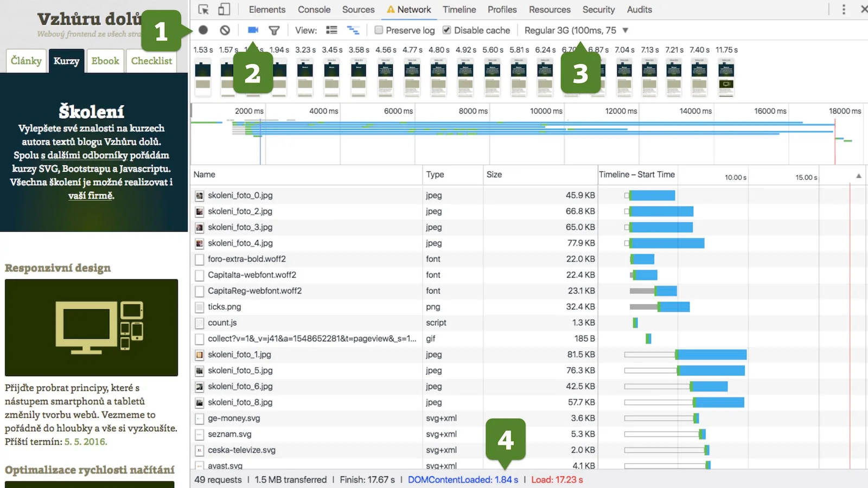Toggle the device toolbar icon

click(224, 9)
